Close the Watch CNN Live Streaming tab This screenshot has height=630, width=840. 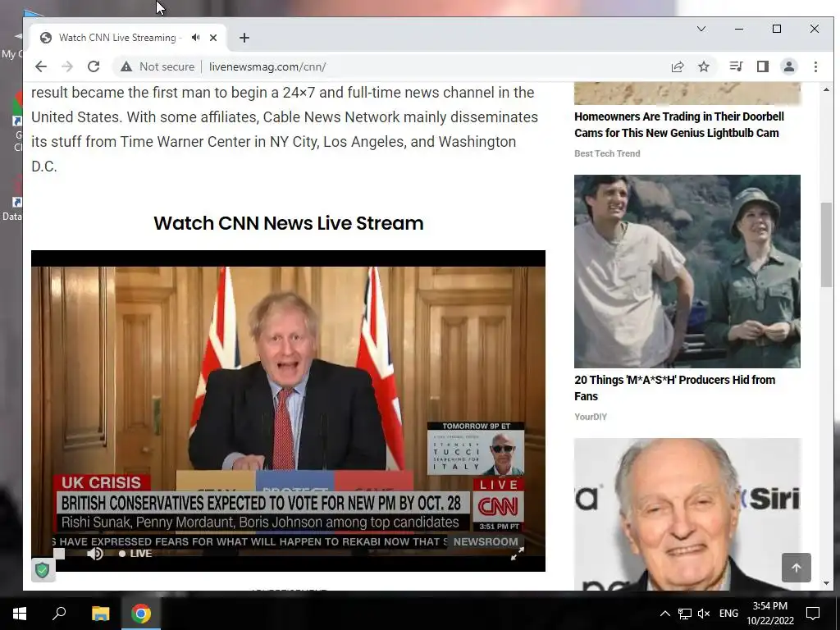(x=213, y=38)
